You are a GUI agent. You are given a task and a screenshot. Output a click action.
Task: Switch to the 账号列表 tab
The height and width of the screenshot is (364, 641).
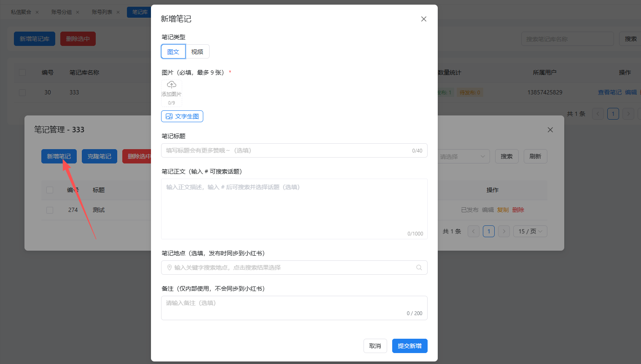tap(102, 12)
